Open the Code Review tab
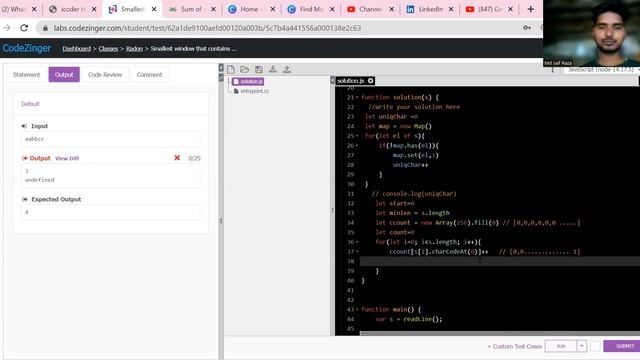This screenshot has height=360, width=640. pyautogui.click(x=105, y=75)
